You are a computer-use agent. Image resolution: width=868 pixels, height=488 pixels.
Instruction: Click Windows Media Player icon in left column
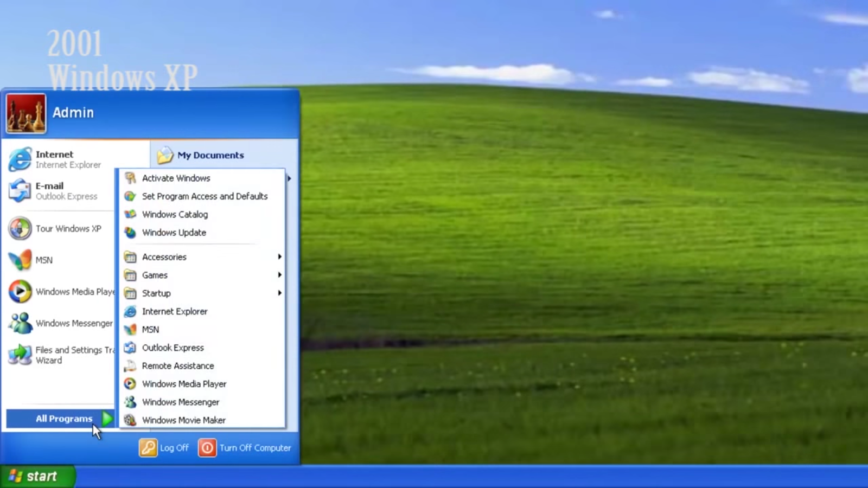[x=20, y=292]
